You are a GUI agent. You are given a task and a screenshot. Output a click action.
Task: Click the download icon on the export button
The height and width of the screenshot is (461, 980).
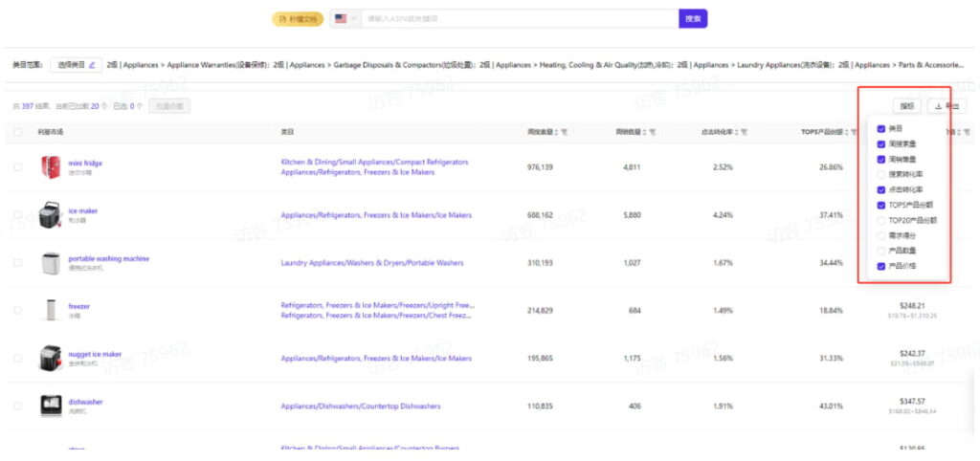939,106
